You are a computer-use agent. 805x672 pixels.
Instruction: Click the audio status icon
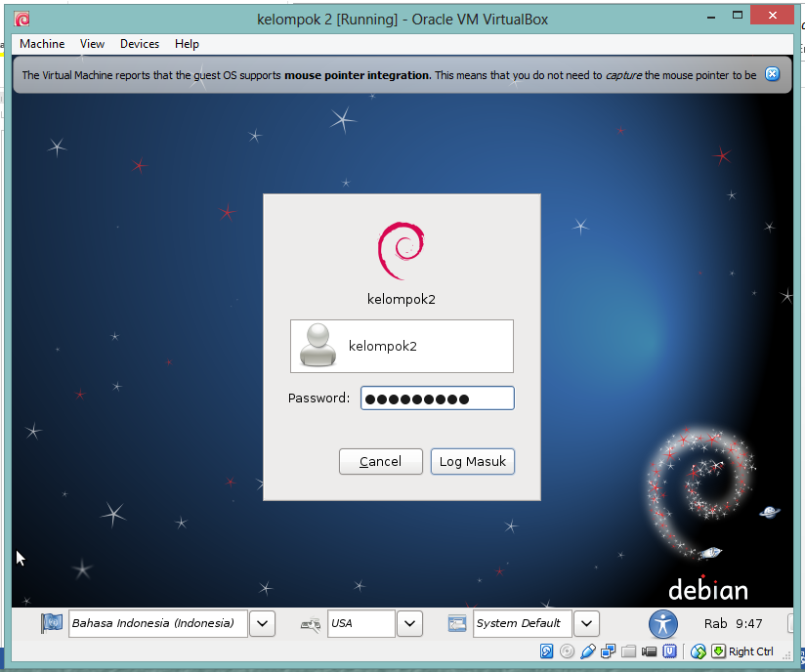[x=588, y=651]
